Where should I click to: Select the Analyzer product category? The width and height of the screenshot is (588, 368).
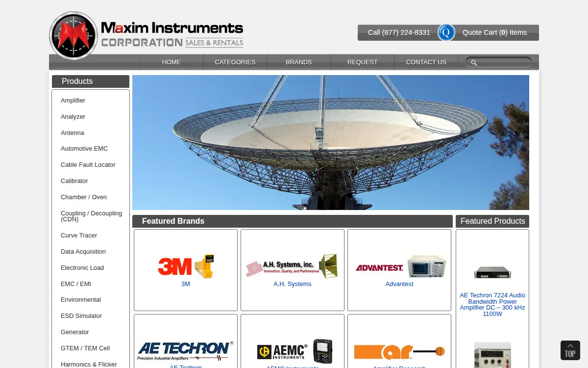73,117
